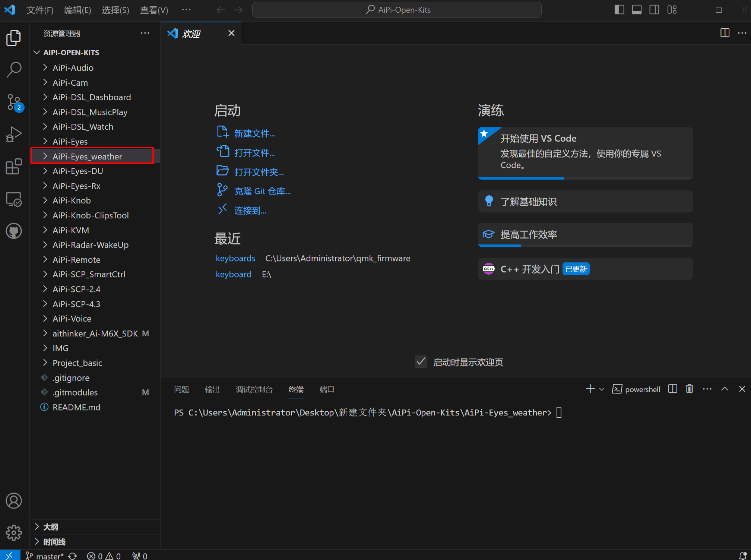
Task: Toggle primary side bar layout icon
Action: pyautogui.click(x=619, y=10)
